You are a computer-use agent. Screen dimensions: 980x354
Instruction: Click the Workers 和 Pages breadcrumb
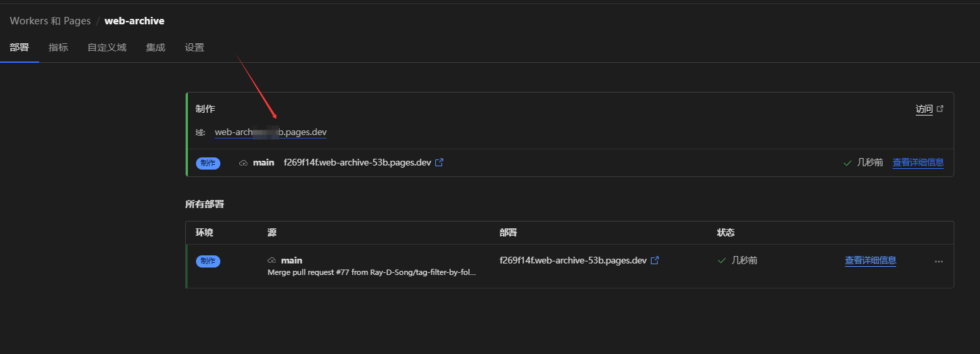[x=50, y=21]
